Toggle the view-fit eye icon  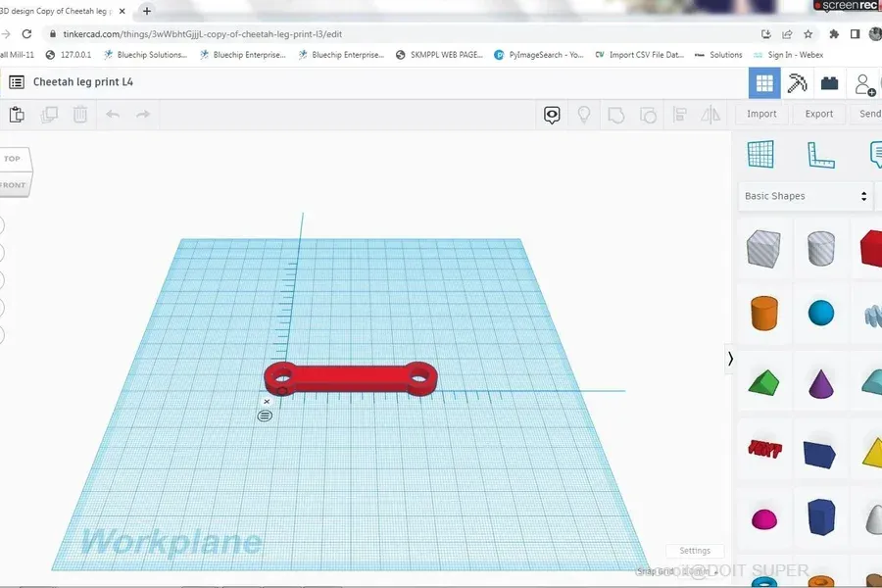point(552,115)
